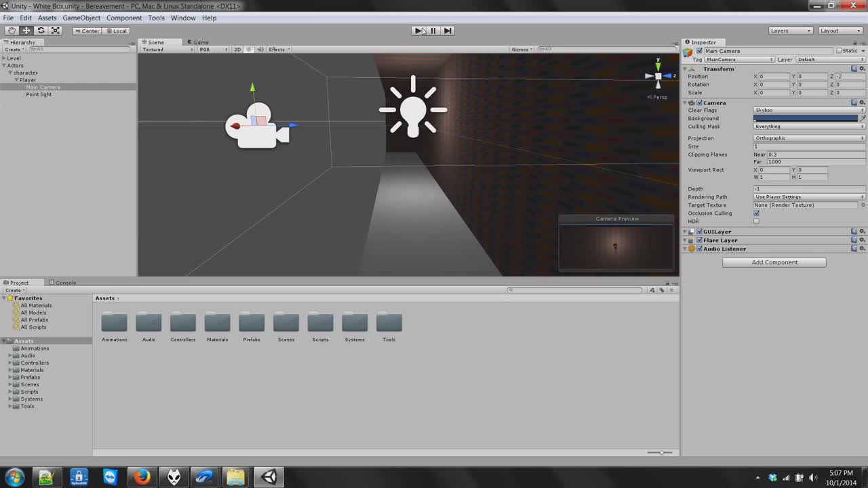Open the Prefabs folder in Assets
Image resolution: width=868 pixels, height=488 pixels.
pyautogui.click(x=252, y=327)
